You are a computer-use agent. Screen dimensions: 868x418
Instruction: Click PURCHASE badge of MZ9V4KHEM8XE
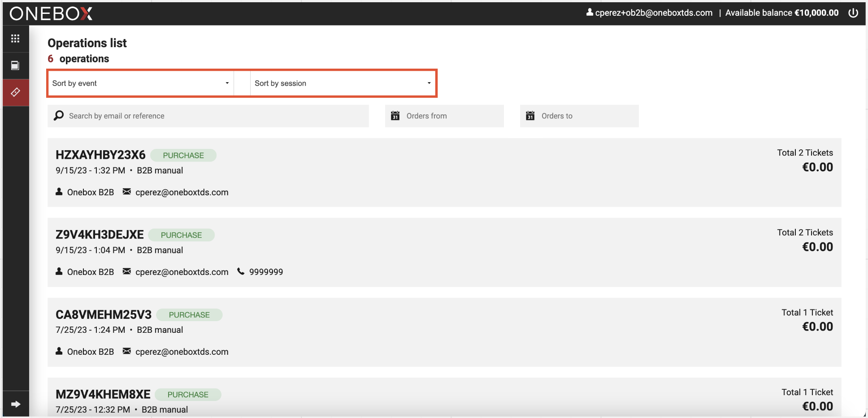point(188,395)
